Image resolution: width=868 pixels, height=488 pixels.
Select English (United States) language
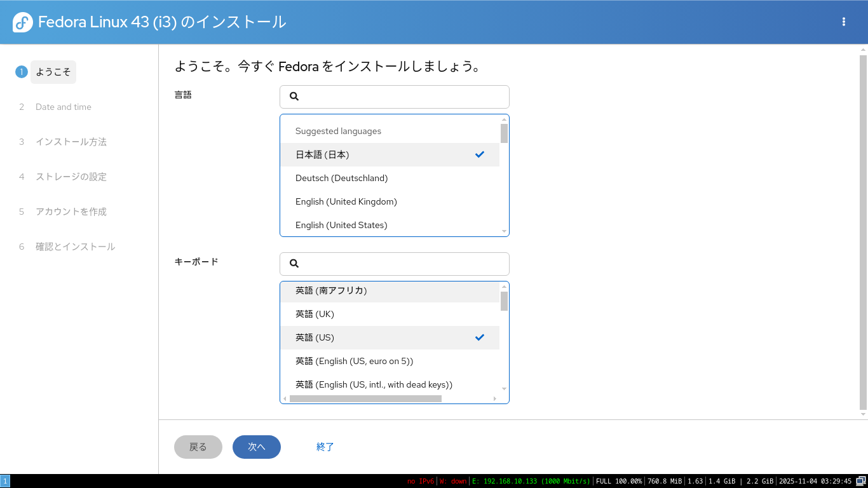[390, 225]
